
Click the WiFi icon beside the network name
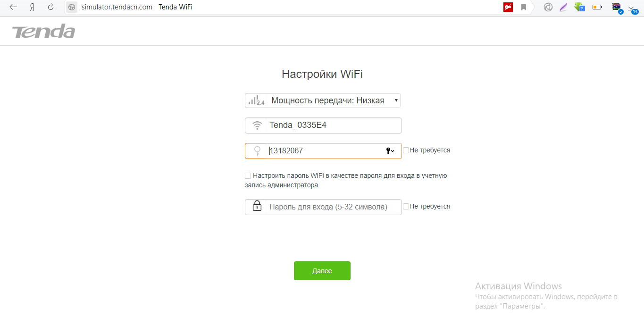coord(257,125)
